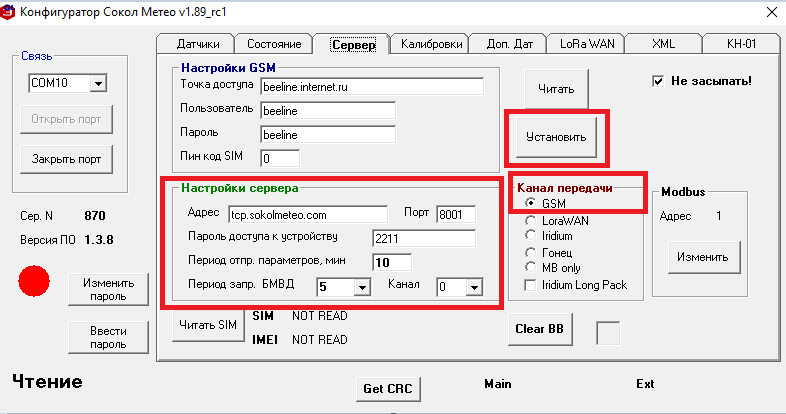Click the Порт field showing 8001

[x=456, y=215]
